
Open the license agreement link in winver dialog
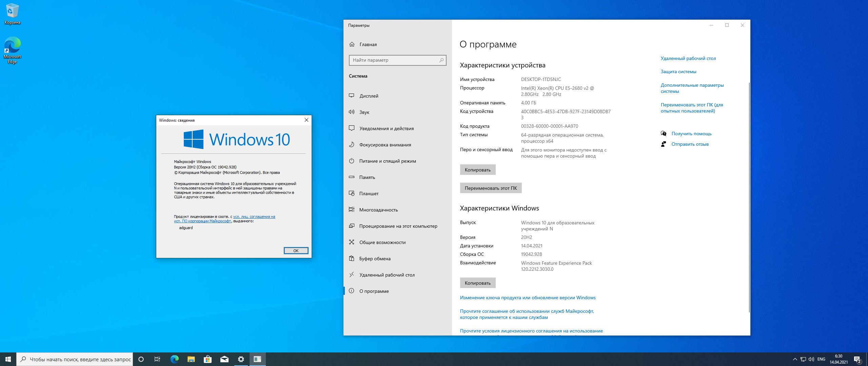pos(224,219)
